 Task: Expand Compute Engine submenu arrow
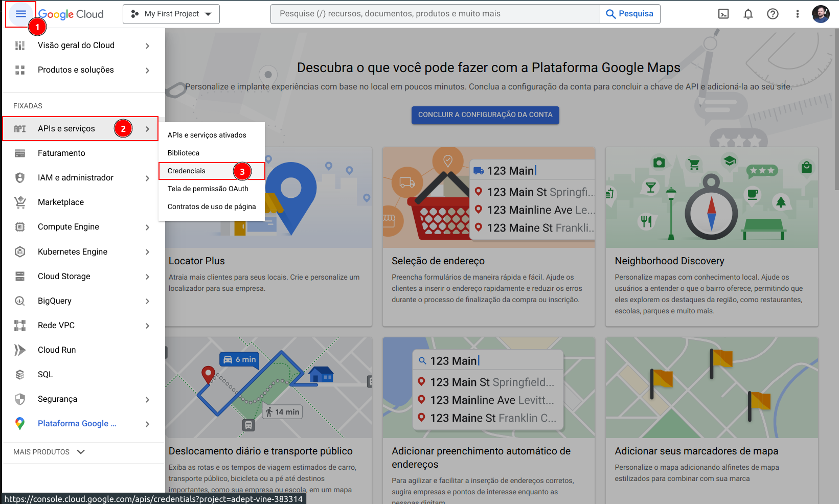[x=147, y=227]
